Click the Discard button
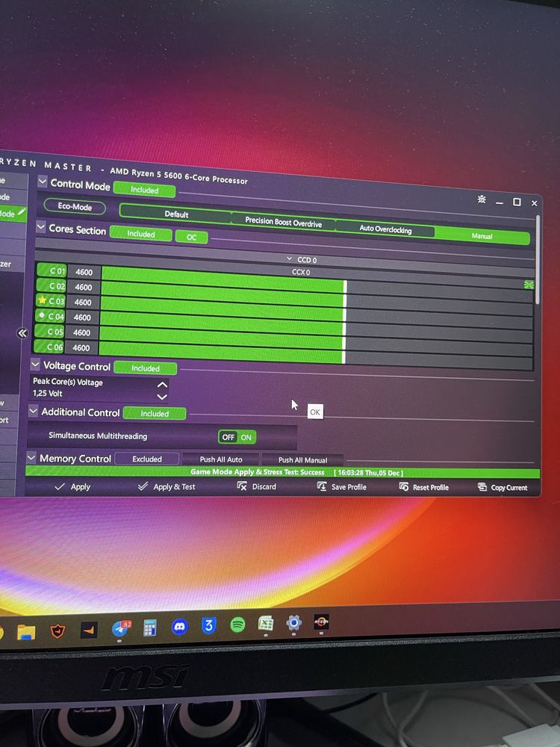The width and height of the screenshot is (560, 747). [x=256, y=486]
